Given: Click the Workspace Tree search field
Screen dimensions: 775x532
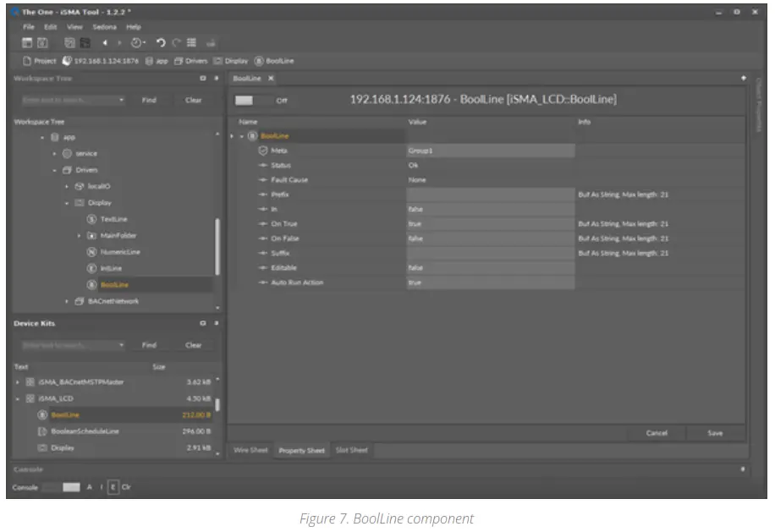Looking at the screenshot, I should 73,100.
